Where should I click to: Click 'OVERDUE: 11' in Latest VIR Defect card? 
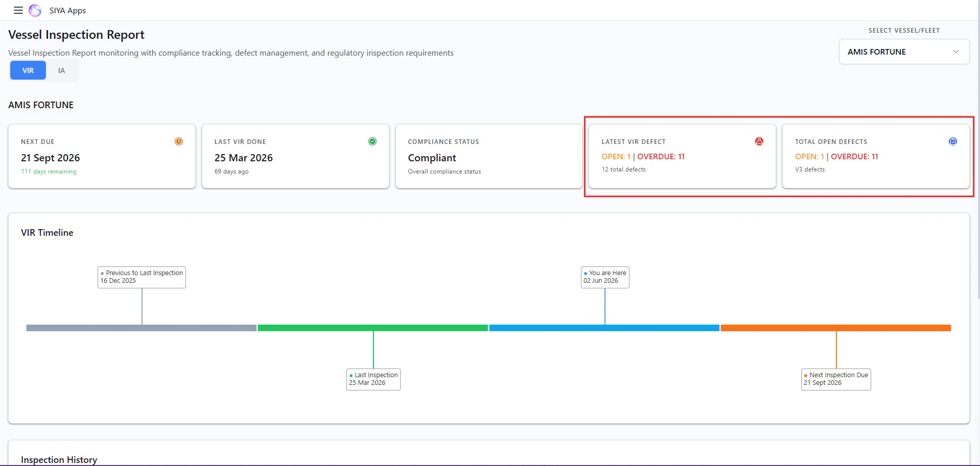[x=661, y=157]
